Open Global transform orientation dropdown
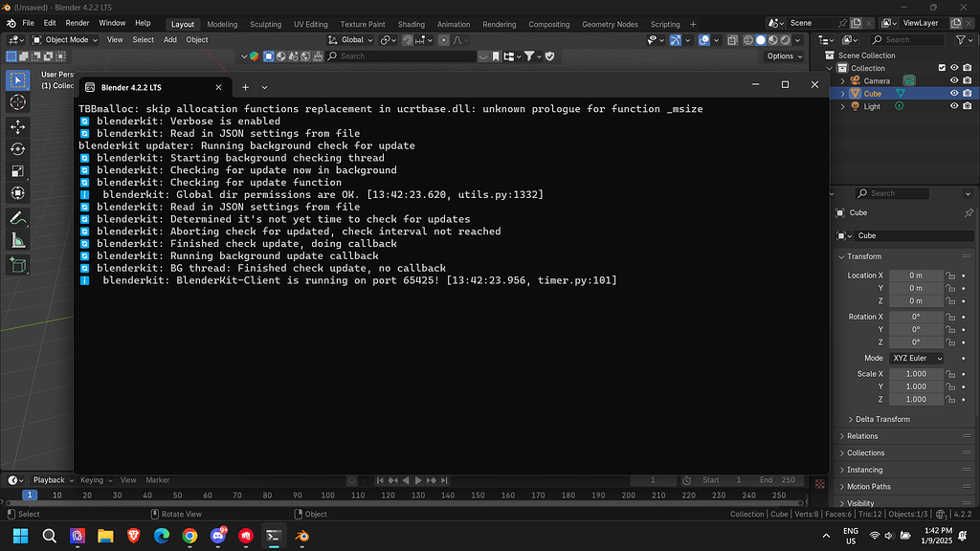980x551 pixels. [350, 40]
